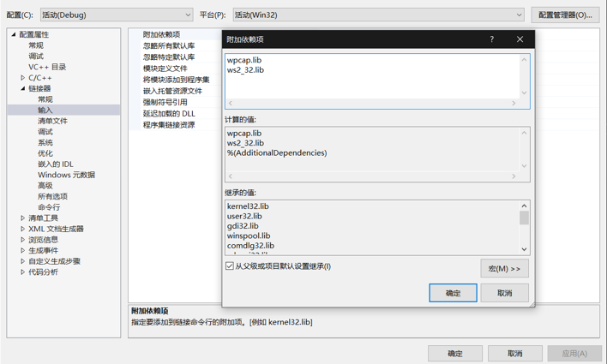
Task: Select 嵌入的 IDL tree item
Action: (x=56, y=164)
